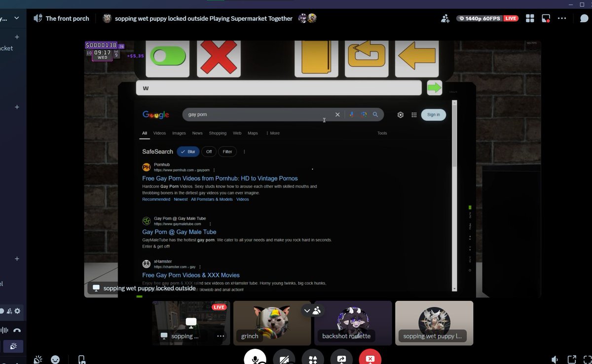Pop out the stream window

[x=572, y=360]
